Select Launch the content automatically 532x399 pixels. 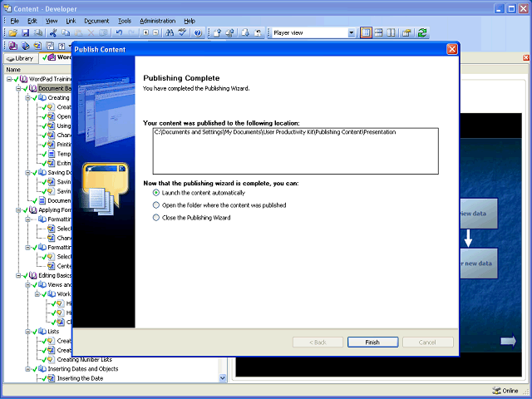155,193
